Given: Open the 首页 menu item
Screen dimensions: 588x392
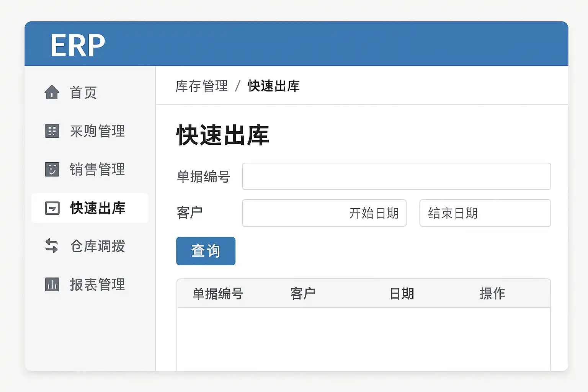Looking at the screenshot, I should click(x=83, y=93).
